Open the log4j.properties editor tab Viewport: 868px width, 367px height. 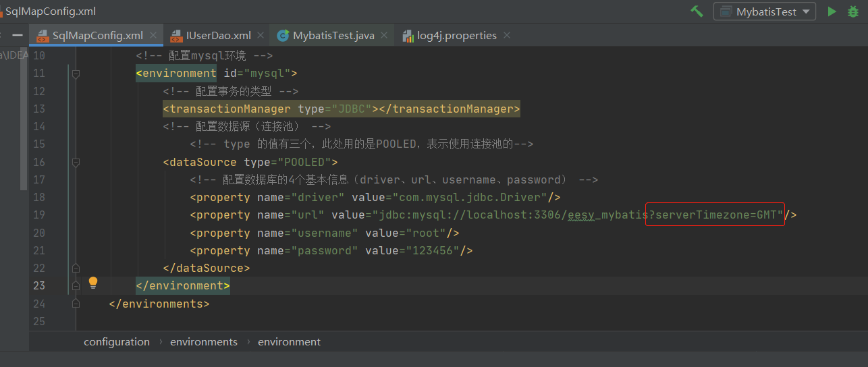tap(457, 35)
